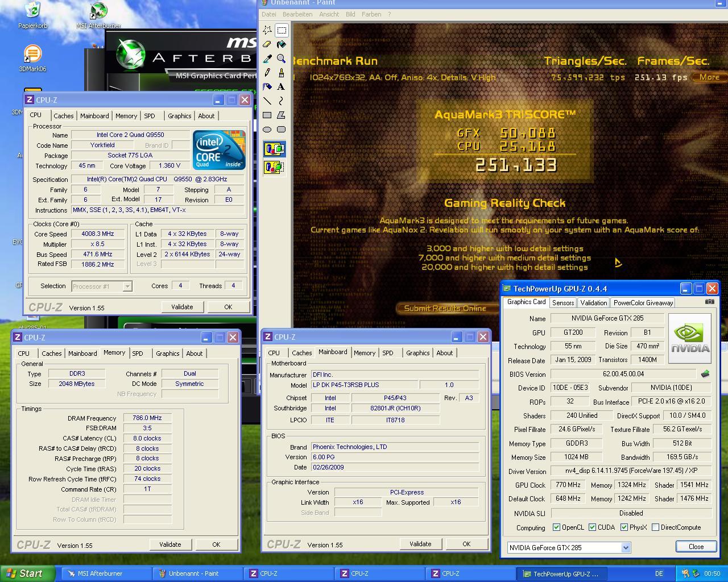The width and height of the screenshot is (728, 582).
Task: Click Validate in CPU-Z Mainboard window
Action: pyautogui.click(x=420, y=544)
